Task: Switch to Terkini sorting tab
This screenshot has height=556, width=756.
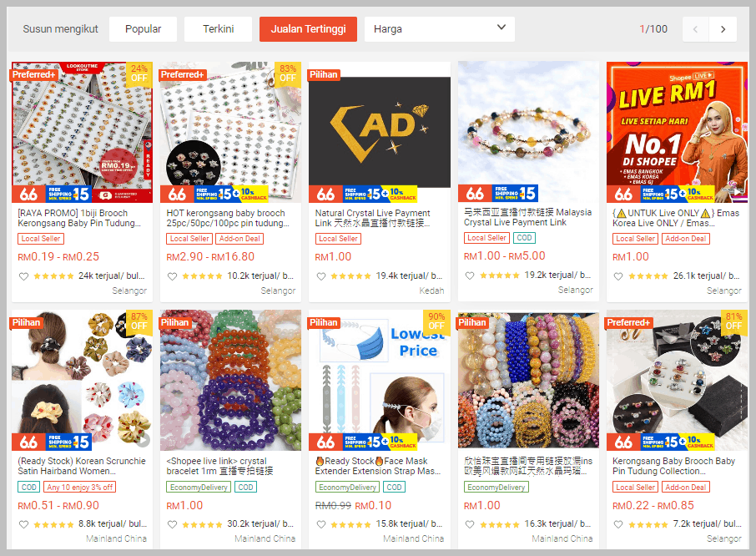Action: 218,29
